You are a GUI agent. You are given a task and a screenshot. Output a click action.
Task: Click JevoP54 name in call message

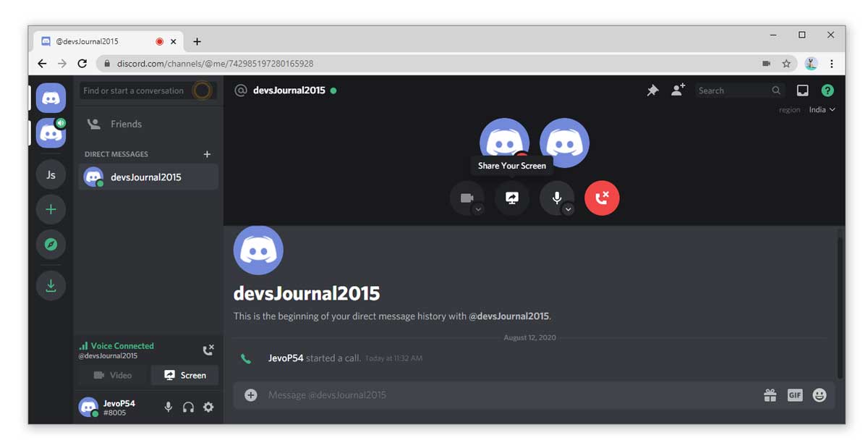coord(286,358)
